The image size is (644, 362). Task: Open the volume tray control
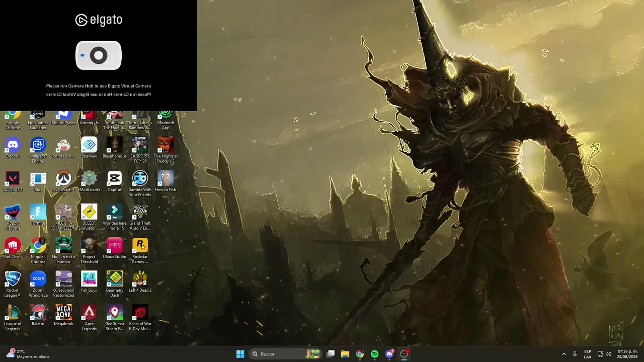tap(608, 354)
